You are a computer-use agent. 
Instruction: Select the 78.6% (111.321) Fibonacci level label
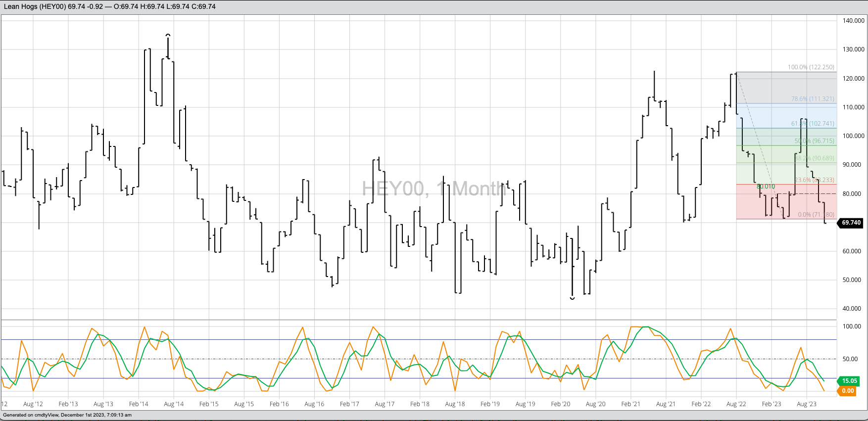click(x=812, y=99)
